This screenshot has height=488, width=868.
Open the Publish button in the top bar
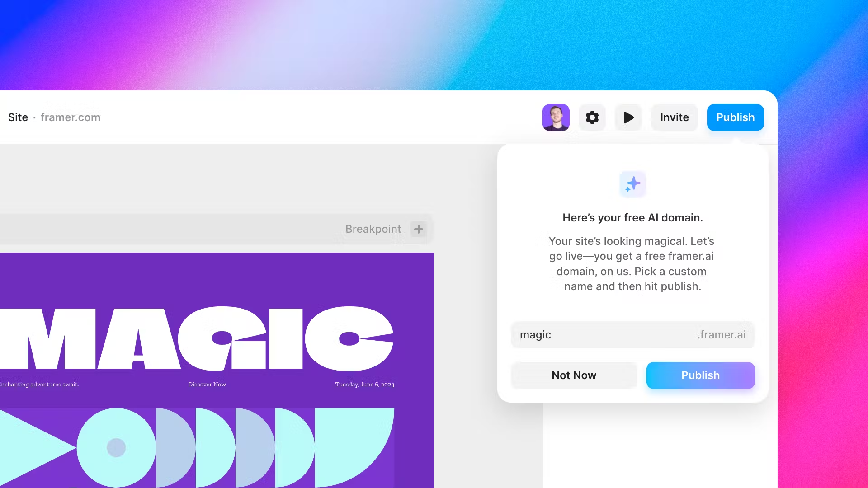[x=736, y=117]
